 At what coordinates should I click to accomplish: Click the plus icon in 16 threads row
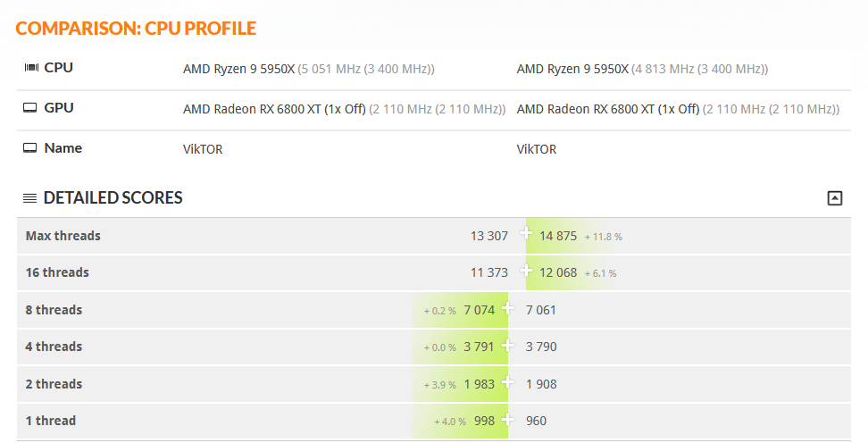coord(526,272)
